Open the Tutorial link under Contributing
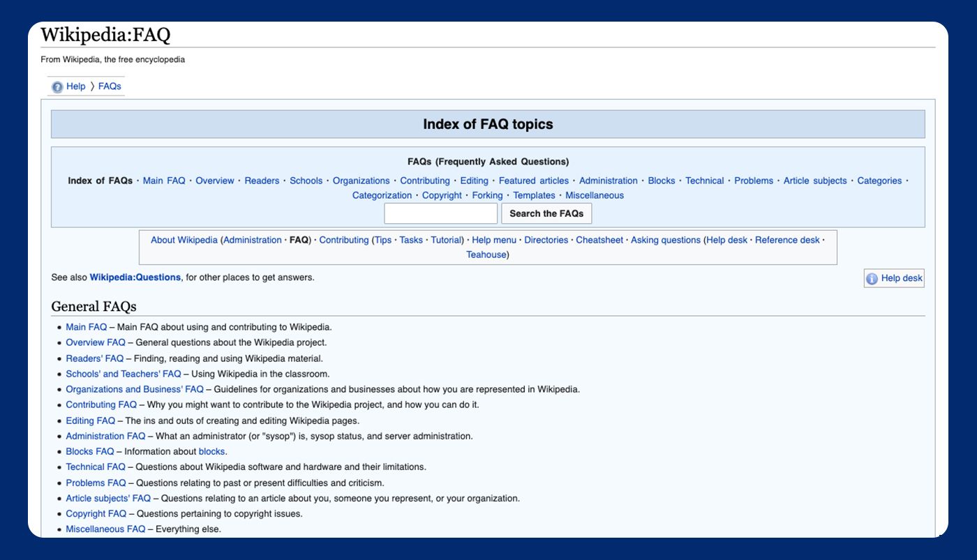The width and height of the screenshot is (977, 560). [x=446, y=240]
